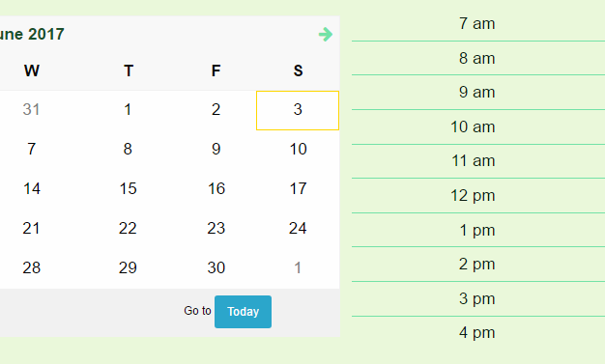
Task: Choose June 30 date cell
Action: point(216,267)
